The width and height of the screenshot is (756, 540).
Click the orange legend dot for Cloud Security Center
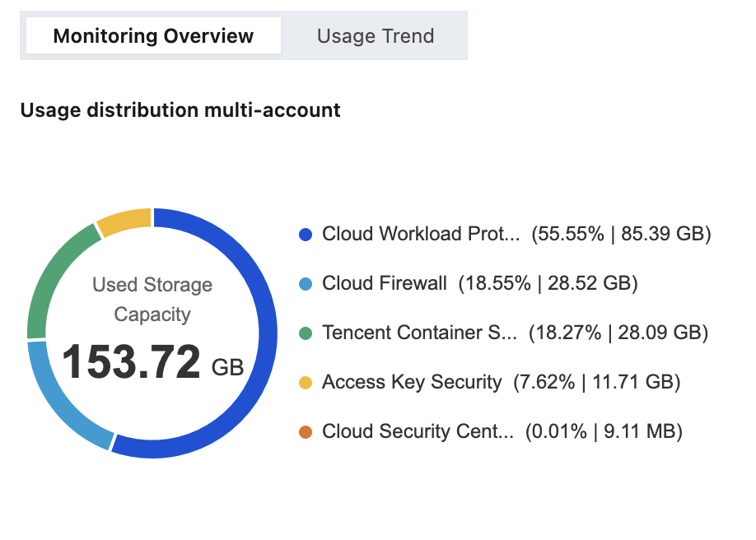click(306, 432)
